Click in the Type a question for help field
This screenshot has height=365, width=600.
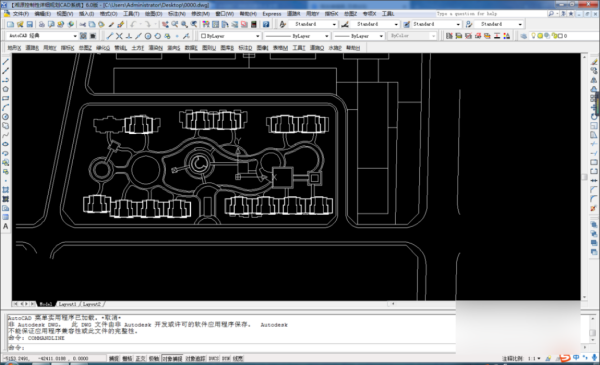[491, 14]
